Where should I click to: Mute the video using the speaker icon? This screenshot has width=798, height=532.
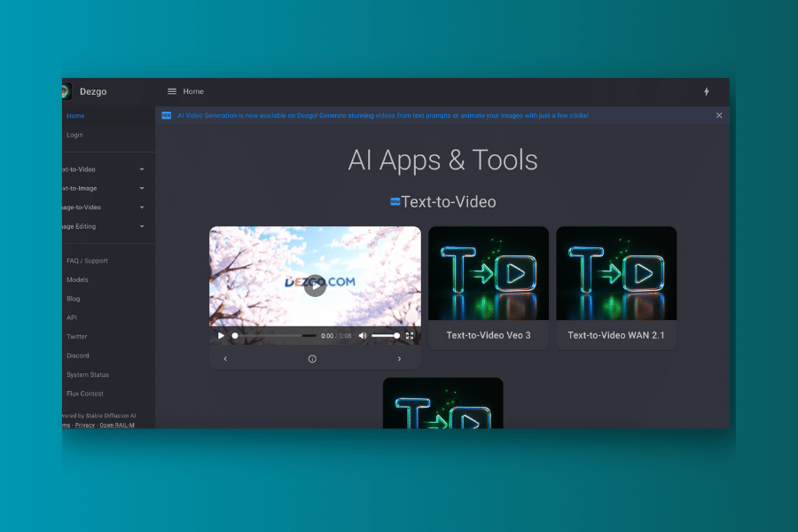point(363,335)
